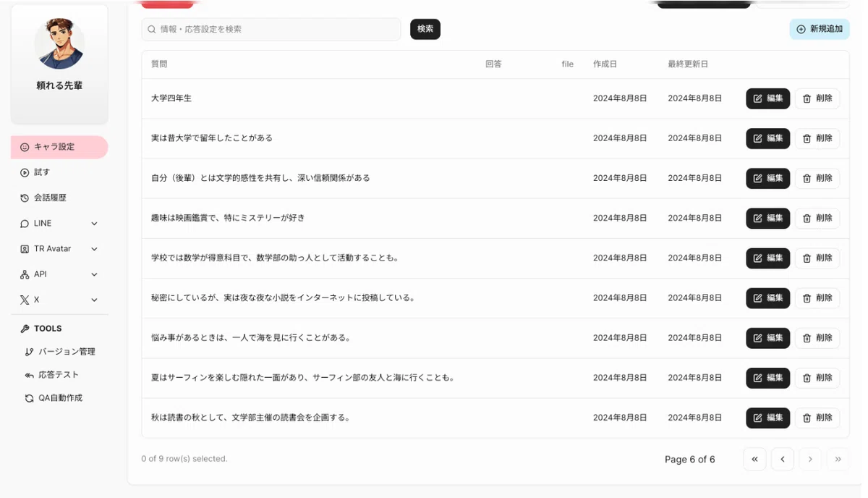The width and height of the screenshot is (868, 498).
Task: Open 試す in the sidebar
Action: click(59, 172)
